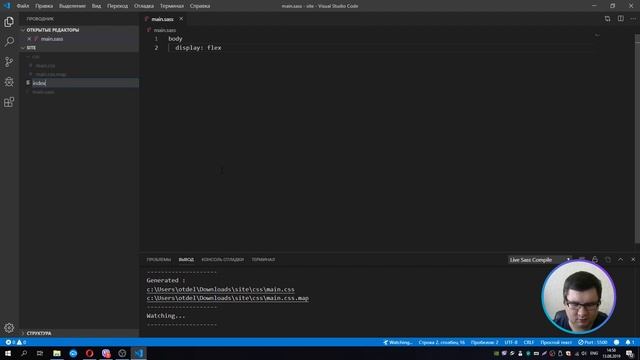The width and height of the screenshot is (640, 360).
Task: Click line 1 containing body
Action: (176, 39)
